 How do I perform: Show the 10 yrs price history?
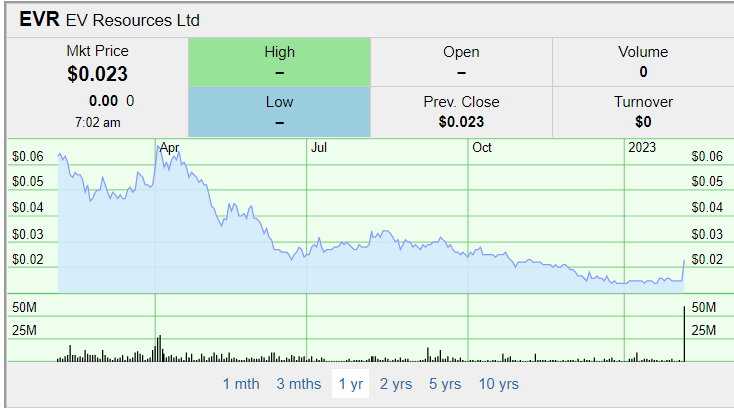[498, 384]
